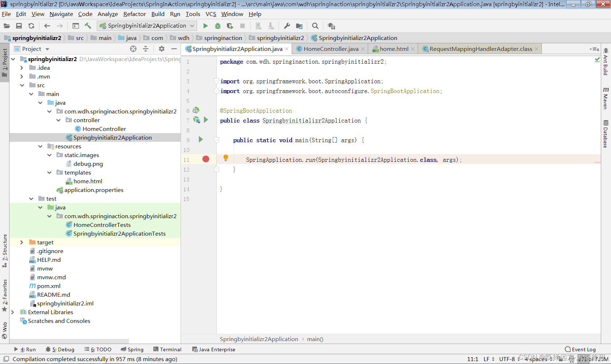The image size is (611, 364).
Task: Click the yellow lightbulb intention icon
Action: pyautogui.click(x=226, y=158)
